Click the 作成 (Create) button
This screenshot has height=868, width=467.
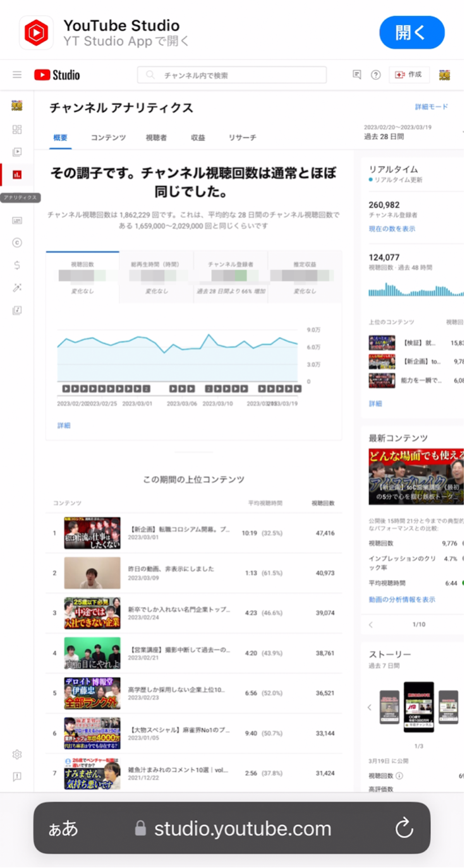coord(409,74)
